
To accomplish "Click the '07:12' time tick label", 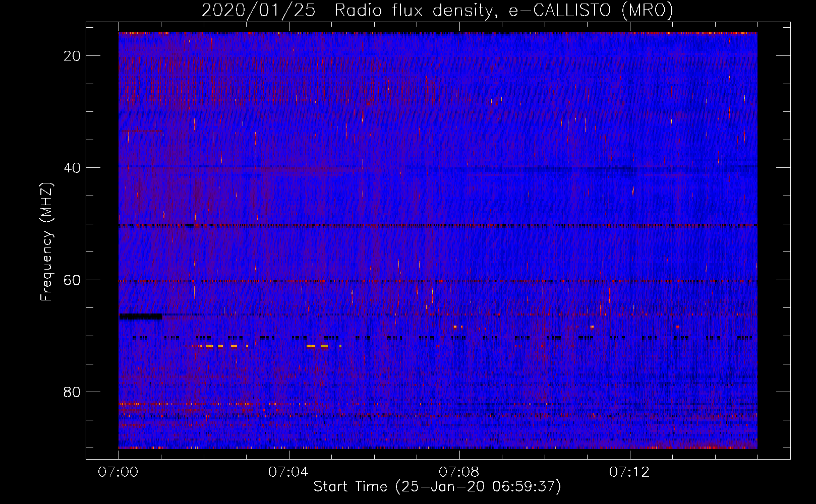I will (629, 472).
